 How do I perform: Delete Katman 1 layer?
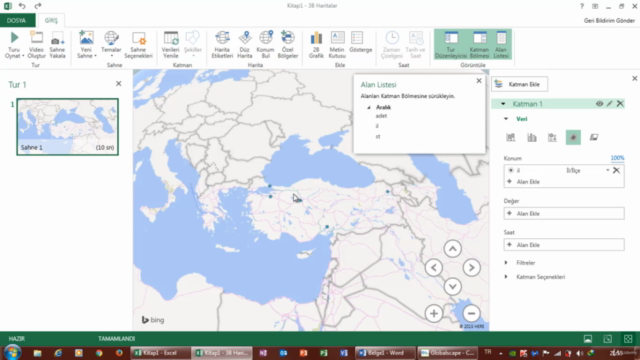(620, 104)
